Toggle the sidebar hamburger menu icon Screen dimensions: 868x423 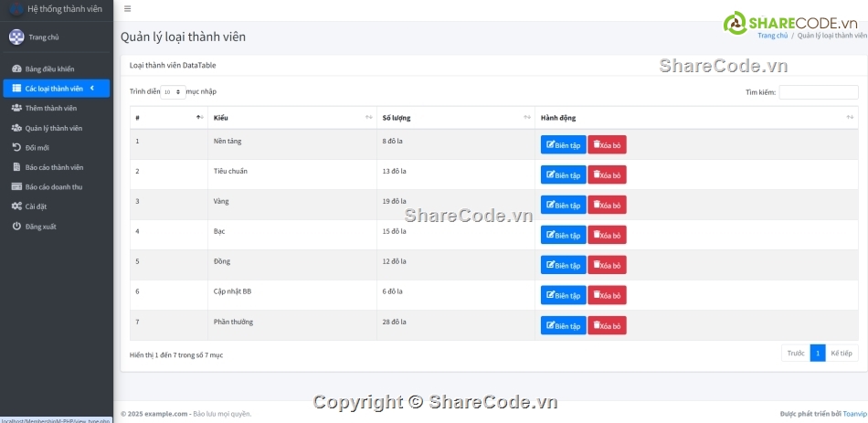[x=127, y=9]
